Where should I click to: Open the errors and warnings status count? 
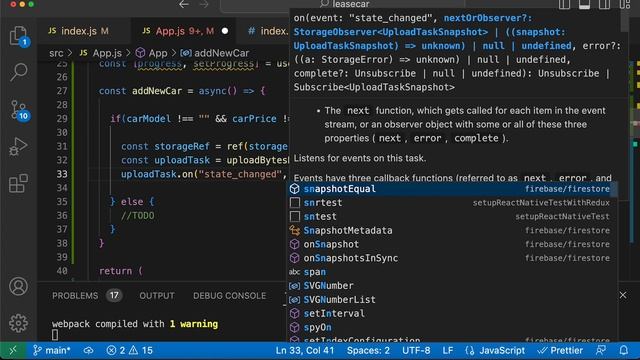tap(129, 350)
